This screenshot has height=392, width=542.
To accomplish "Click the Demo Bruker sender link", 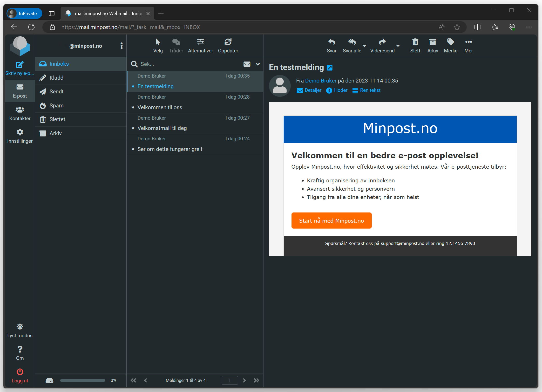I will [321, 81].
